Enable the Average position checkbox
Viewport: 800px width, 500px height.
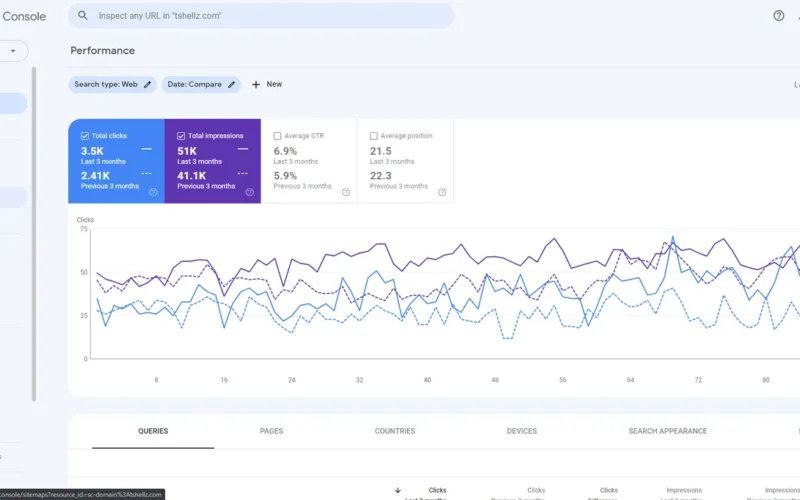click(373, 136)
